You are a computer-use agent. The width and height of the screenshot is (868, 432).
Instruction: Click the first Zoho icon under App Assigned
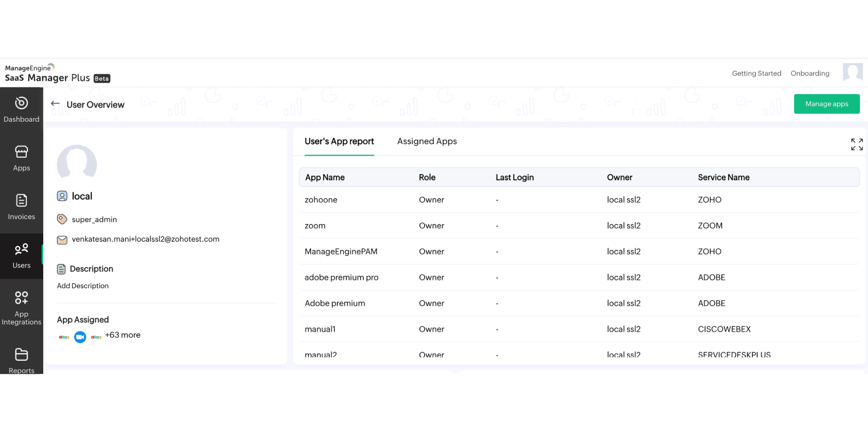[64, 337]
